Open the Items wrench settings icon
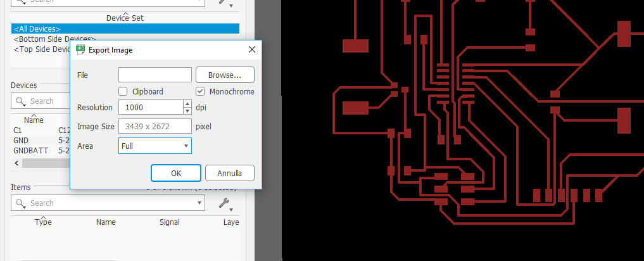644x261 pixels. pyautogui.click(x=225, y=203)
